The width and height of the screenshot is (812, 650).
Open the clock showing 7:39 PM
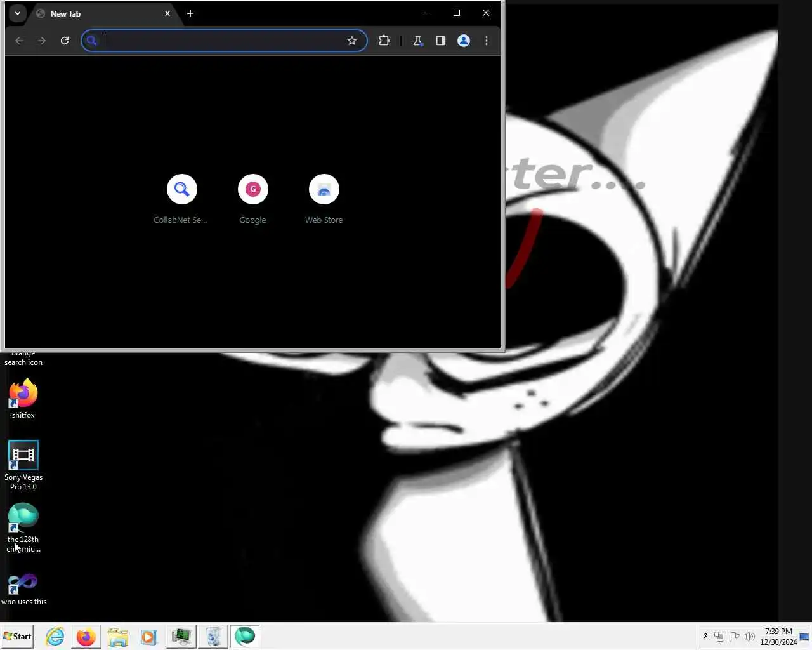click(x=778, y=637)
